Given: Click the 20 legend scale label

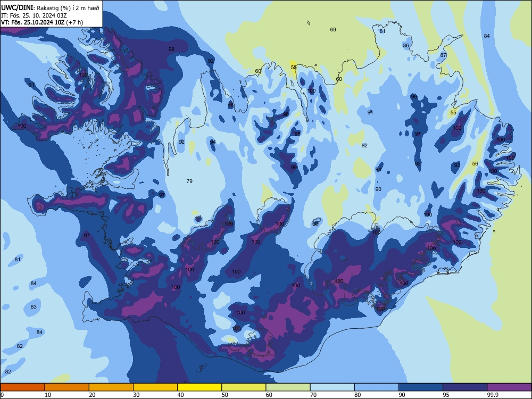Looking at the screenshot, I should [x=92, y=395].
